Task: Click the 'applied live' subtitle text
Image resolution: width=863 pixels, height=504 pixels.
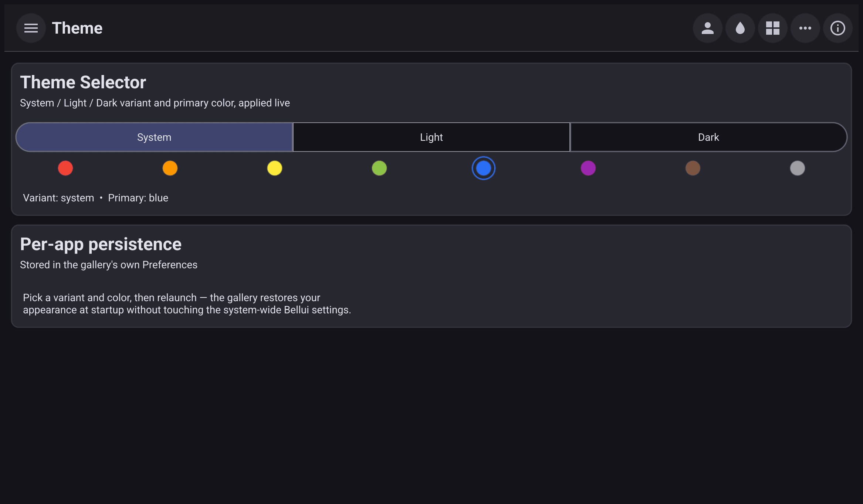Action: pyautogui.click(x=264, y=103)
